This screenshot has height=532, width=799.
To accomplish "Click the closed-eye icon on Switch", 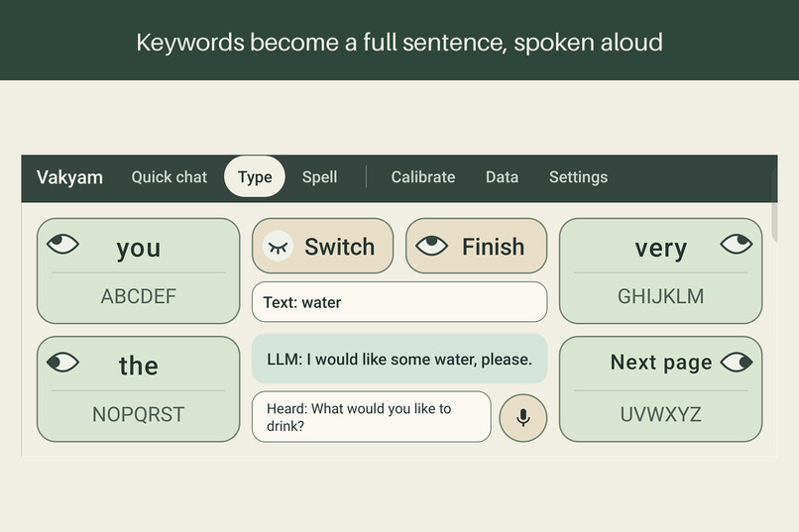I will point(278,247).
